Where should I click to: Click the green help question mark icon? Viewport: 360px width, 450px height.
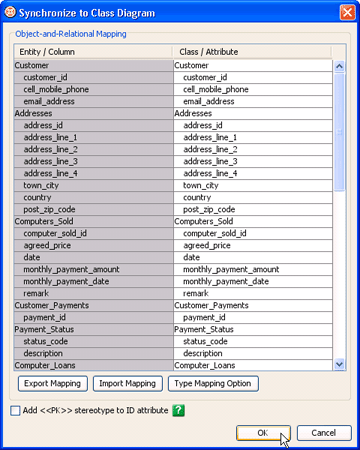tap(178, 410)
